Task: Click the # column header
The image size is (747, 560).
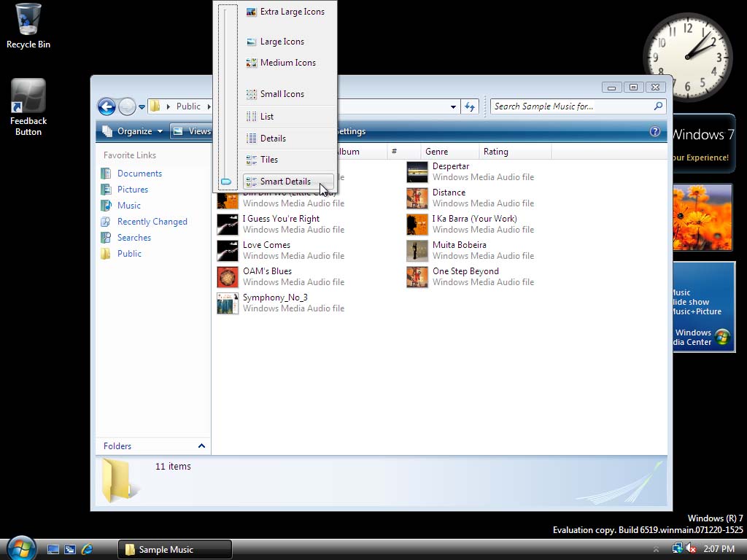Action: [403, 152]
